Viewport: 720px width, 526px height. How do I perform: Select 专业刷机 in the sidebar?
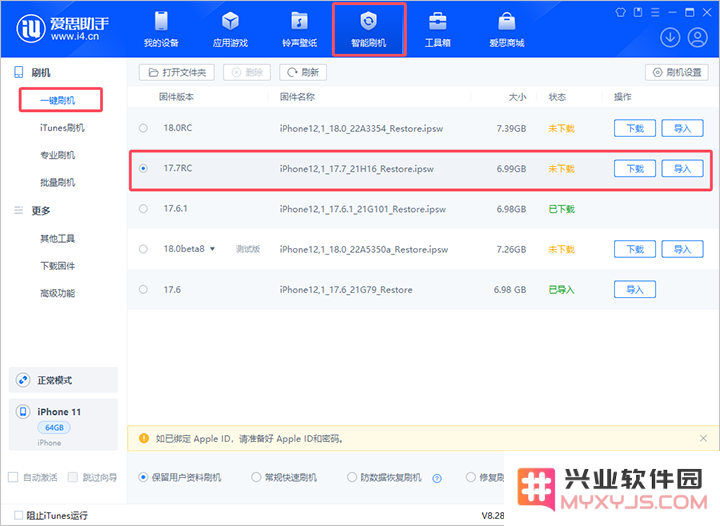pyautogui.click(x=57, y=155)
